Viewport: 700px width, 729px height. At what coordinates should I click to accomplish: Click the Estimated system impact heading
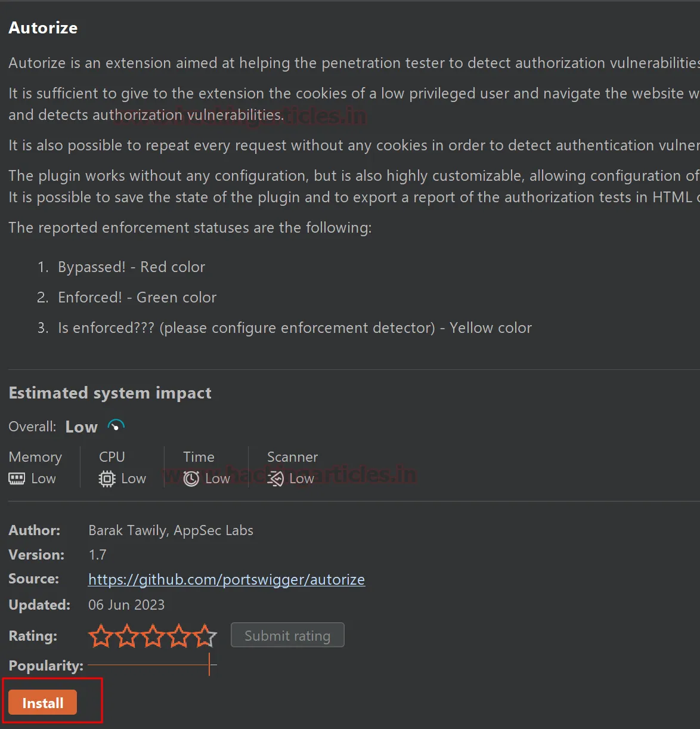(x=110, y=393)
